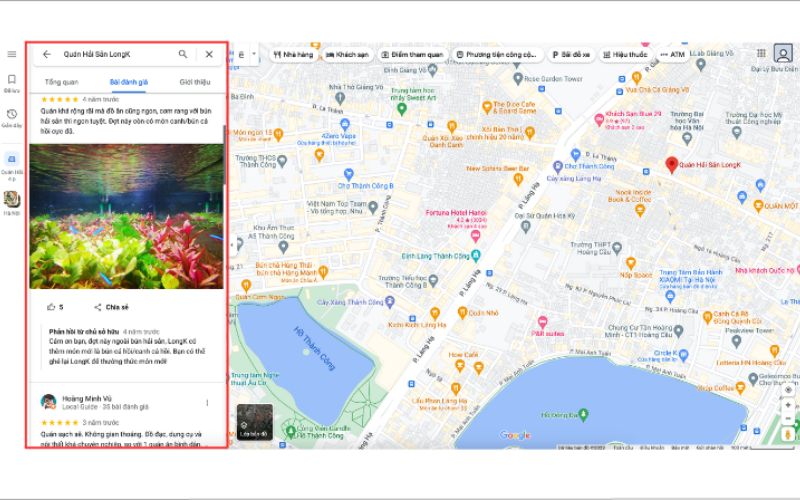Select the Nốp Space cafe pin

coord(631,263)
